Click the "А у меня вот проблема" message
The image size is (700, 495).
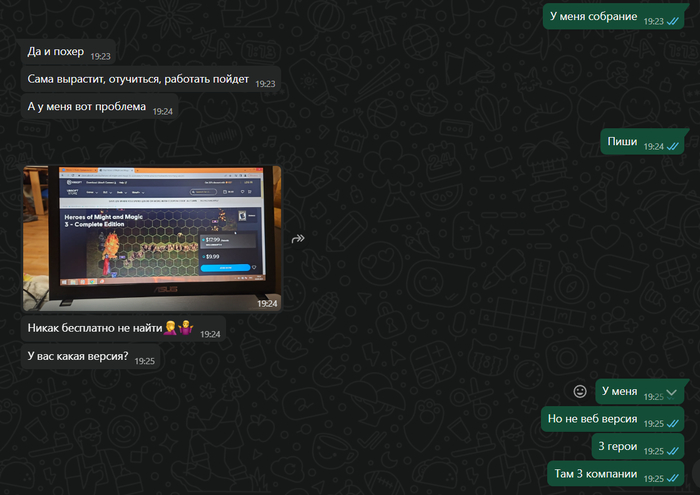(x=86, y=108)
